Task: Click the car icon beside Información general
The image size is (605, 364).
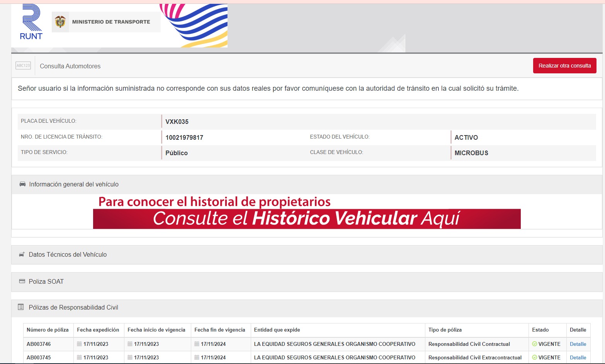Action: (22, 184)
